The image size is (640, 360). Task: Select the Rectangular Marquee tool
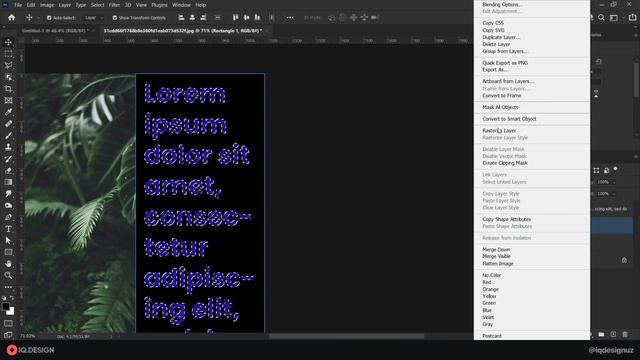8,54
